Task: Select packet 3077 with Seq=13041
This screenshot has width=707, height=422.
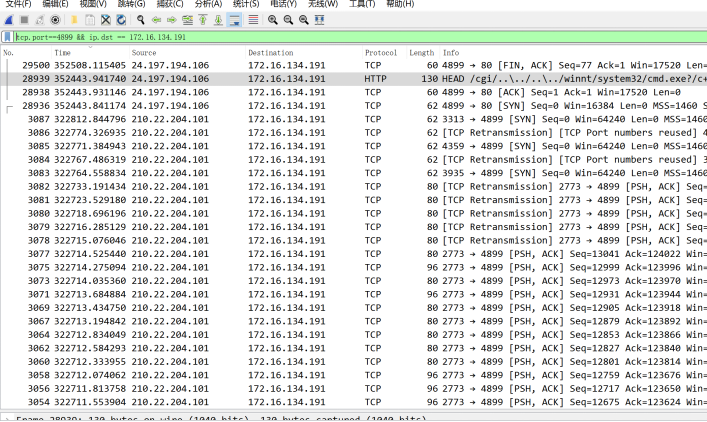Action: point(354,254)
